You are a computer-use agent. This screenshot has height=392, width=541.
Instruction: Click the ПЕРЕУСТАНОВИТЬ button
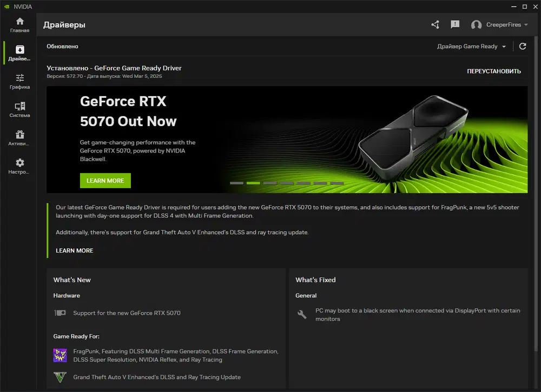pos(494,71)
